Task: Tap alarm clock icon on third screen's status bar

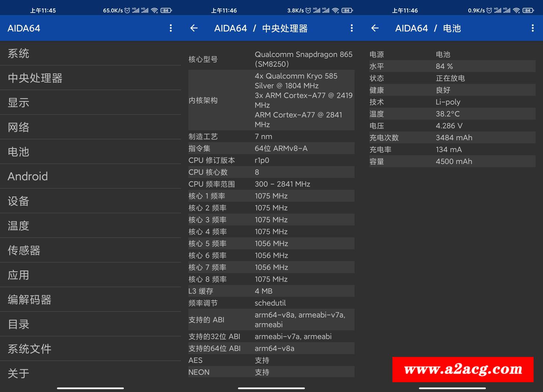Action: [x=489, y=10]
